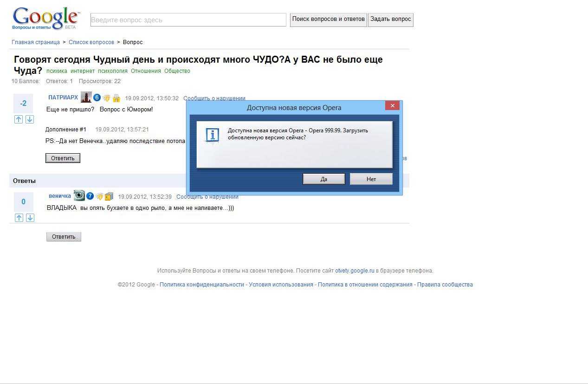The width and height of the screenshot is (588, 384).
Task: Click the diamond badge next to веничка
Action: [99, 196]
